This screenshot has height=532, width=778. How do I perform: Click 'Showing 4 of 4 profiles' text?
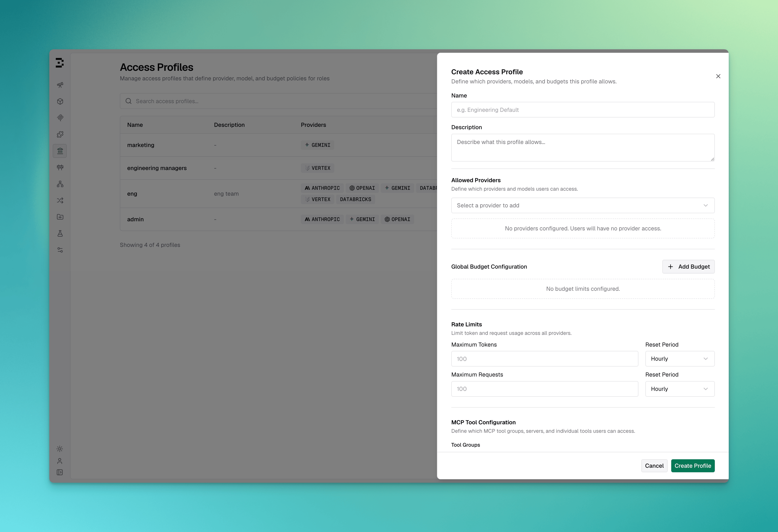click(150, 245)
